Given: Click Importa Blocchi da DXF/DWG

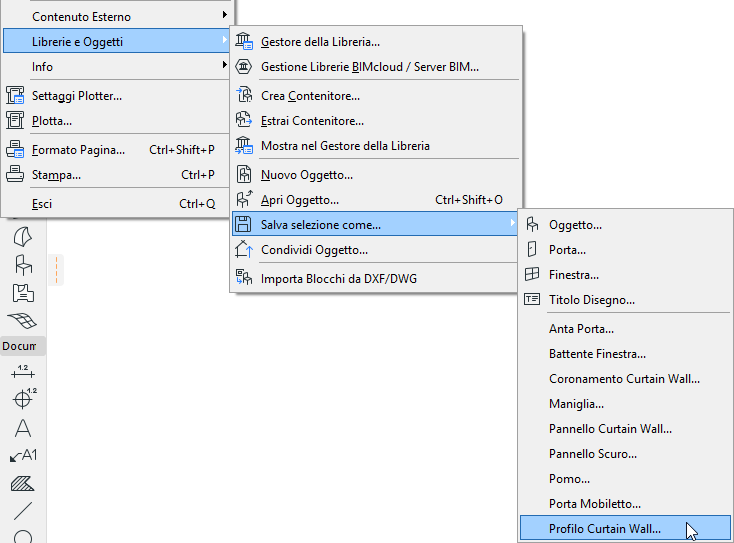Looking at the screenshot, I should tap(338, 279).
